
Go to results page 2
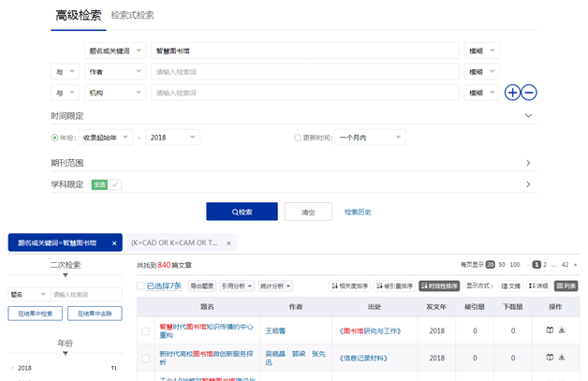(545, 265)
